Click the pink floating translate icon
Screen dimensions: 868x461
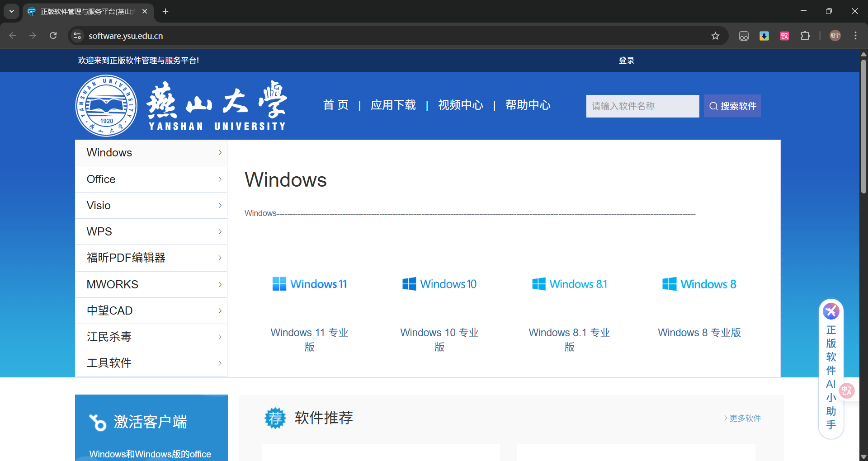click(847, 390)
